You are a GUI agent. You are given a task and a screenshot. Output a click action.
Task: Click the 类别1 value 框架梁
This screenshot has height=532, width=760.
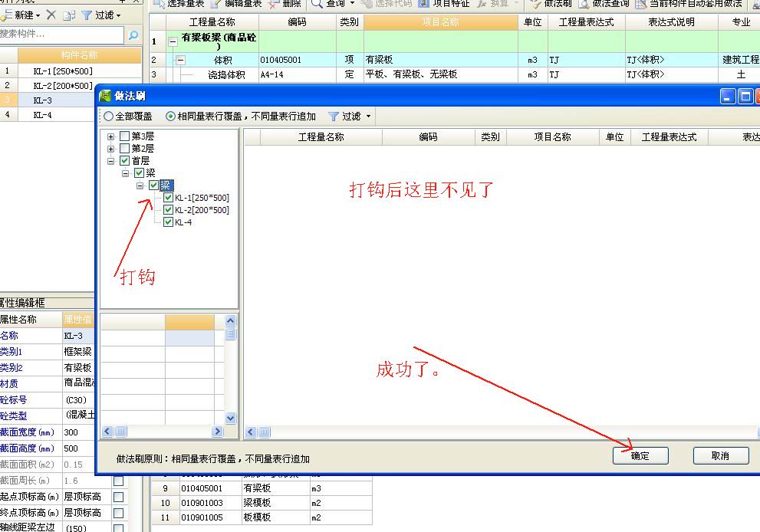[x=78, y=352]
